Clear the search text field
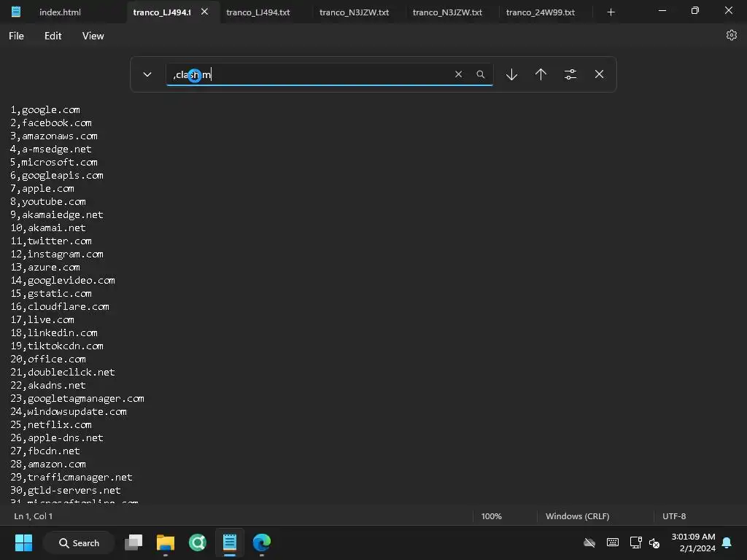Image resolution: width=747 pixels, height=560 pixels. point(458,74)
